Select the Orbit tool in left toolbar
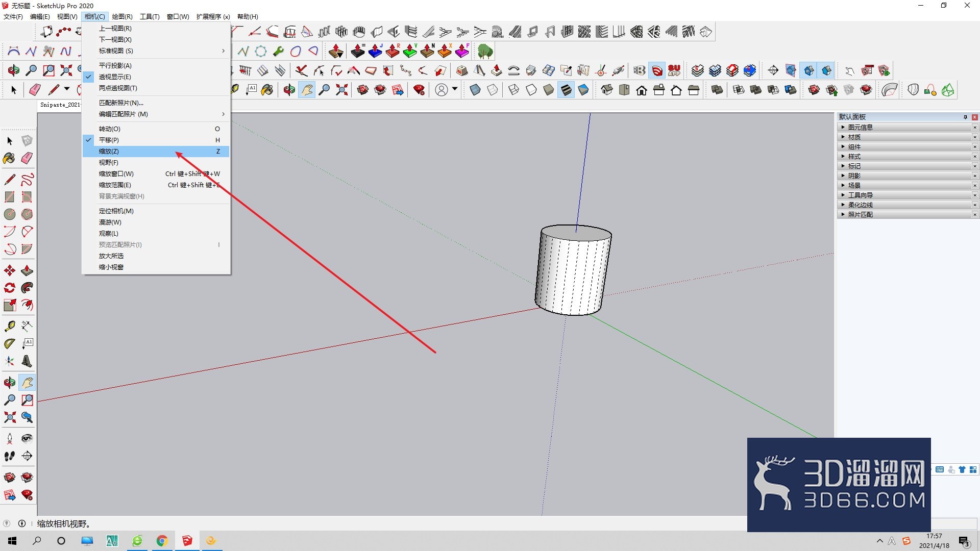This screenshot has height=551, width=980. click(10, 382)
